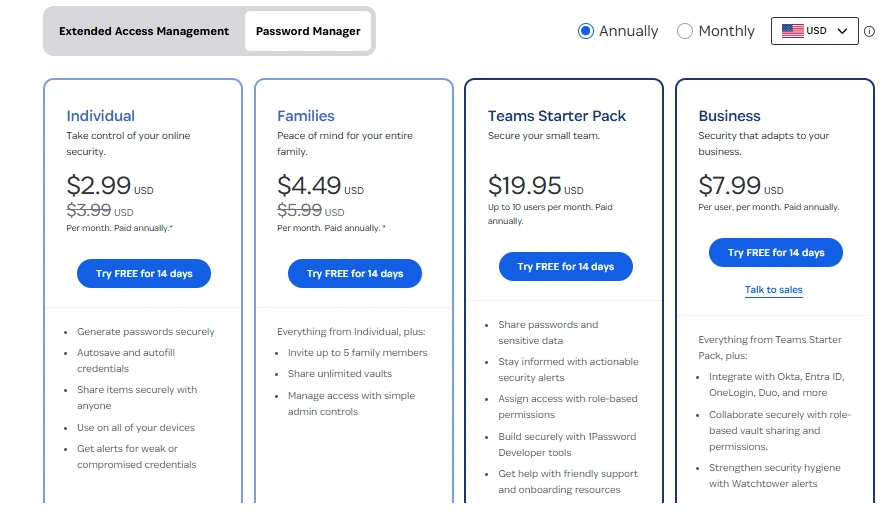Screen dimensions: 894x528
Task: Click 'Get help with friendly support' feature
Action: (x=568, y=482)
